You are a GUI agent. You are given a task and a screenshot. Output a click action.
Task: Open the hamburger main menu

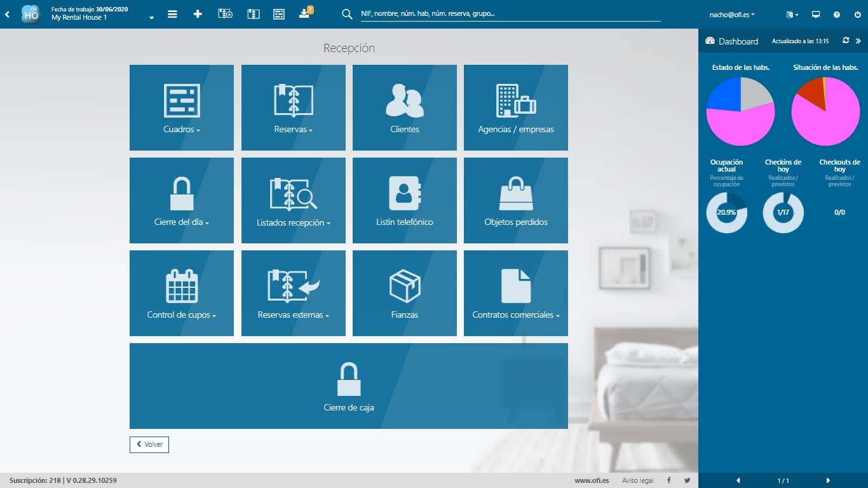[172, 13]
